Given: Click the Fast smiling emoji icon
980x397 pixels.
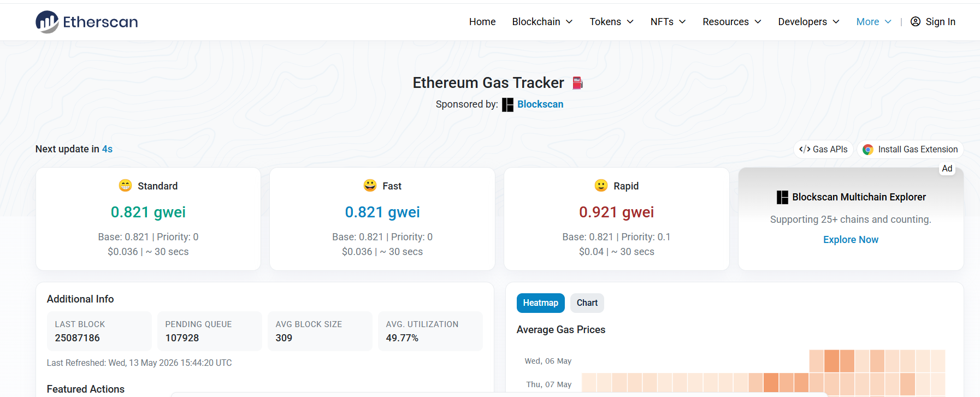Looking at the screenshot, I should click(x=370, y=186).
